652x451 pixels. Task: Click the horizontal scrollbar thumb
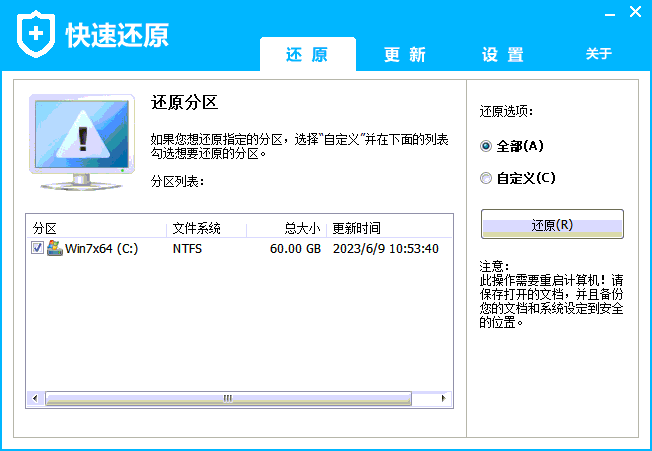click(228, 398)
